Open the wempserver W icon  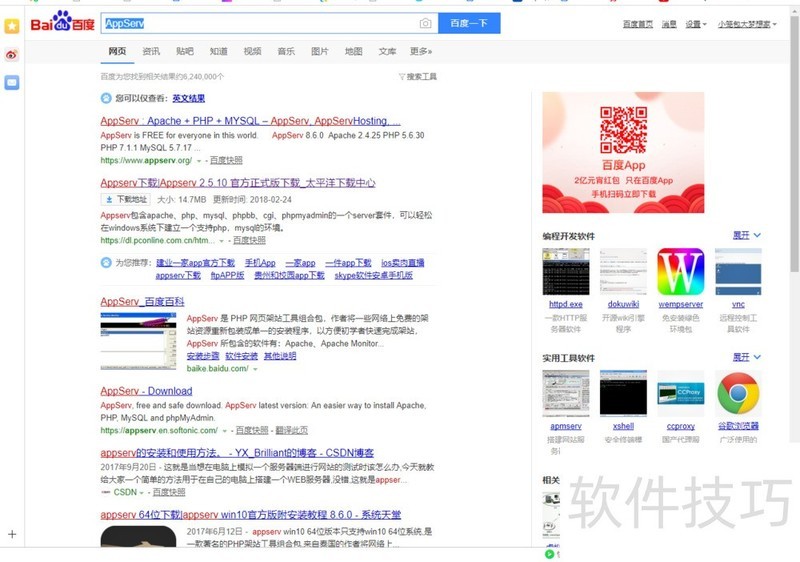point(681,271)
